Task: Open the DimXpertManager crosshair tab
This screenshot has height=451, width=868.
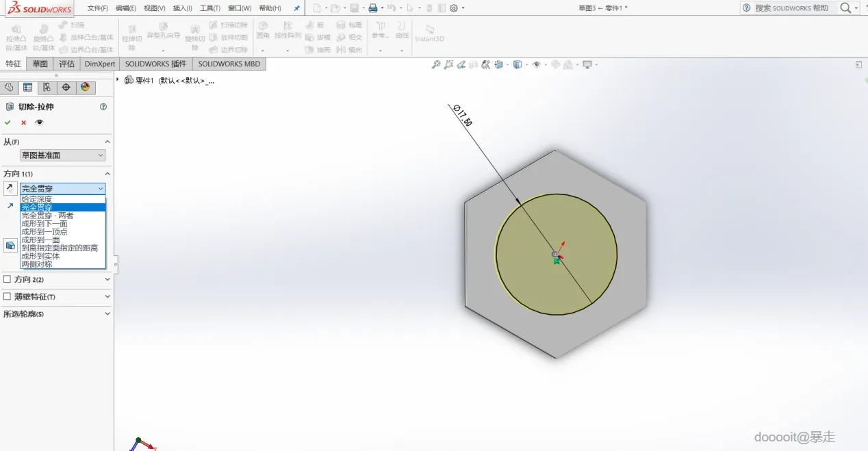Action: coord(66,87)
